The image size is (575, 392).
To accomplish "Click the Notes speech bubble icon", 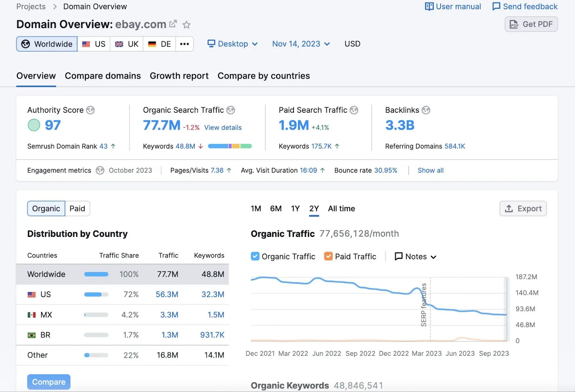I will [399, 256].
